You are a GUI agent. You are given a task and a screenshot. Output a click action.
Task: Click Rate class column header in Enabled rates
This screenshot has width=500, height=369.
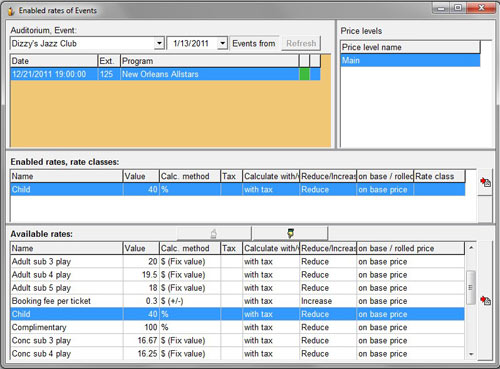[x=439, y=176]
